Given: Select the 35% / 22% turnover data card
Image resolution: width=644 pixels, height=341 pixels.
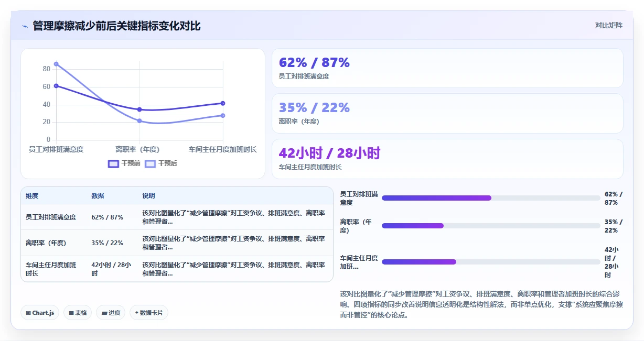Looking at the screenshot, I should [x=447, y=113].
